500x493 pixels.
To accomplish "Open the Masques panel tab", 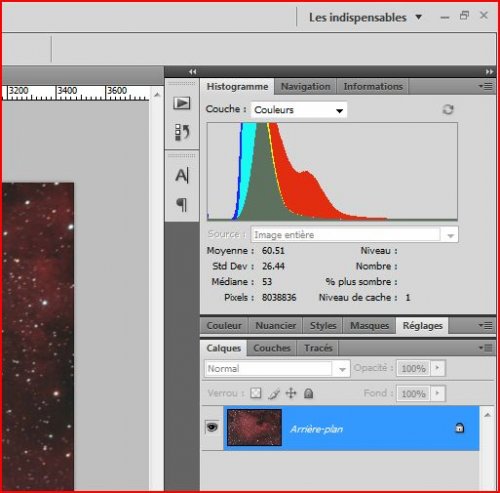I will pyautogui.click(x=369, y=326).
